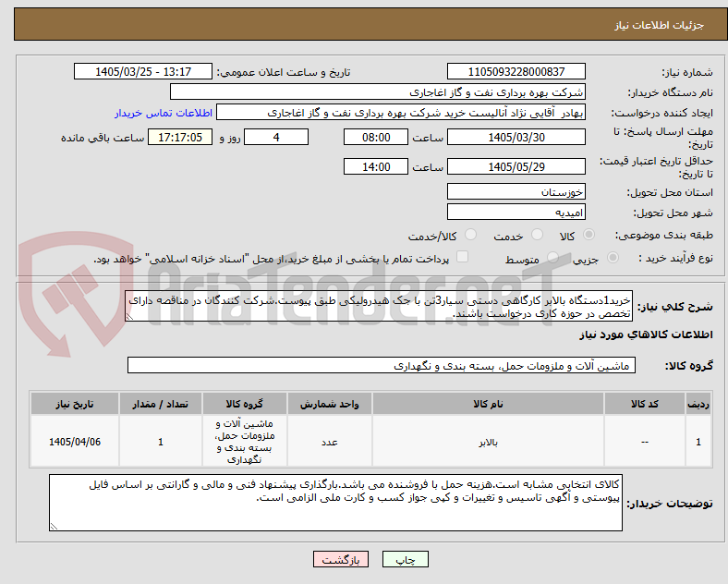Screen dimensions: 728x584
Task: Click the اطلاعات کالاهای مورد نیاز heading
Action: tap(646, 335)
